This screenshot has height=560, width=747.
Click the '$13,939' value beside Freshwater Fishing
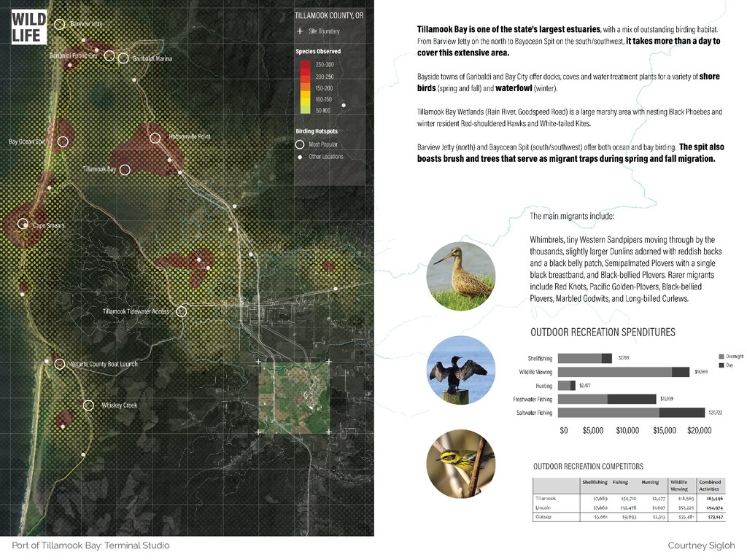(x=667, y=399)
